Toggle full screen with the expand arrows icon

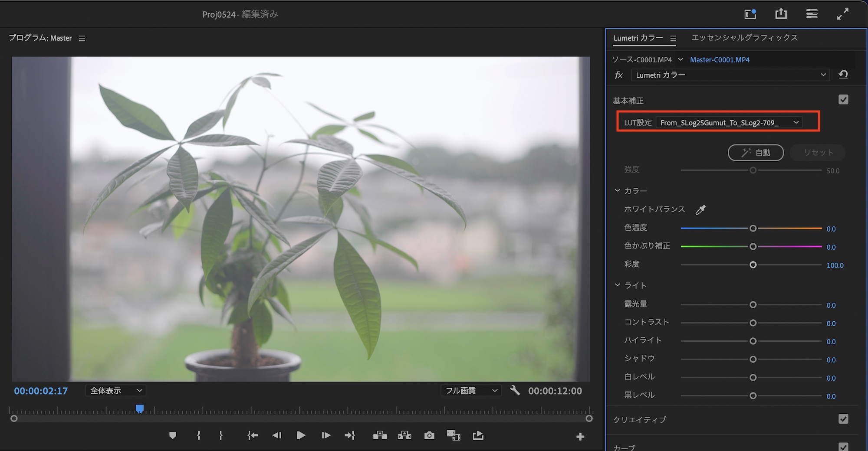point(842,14)
